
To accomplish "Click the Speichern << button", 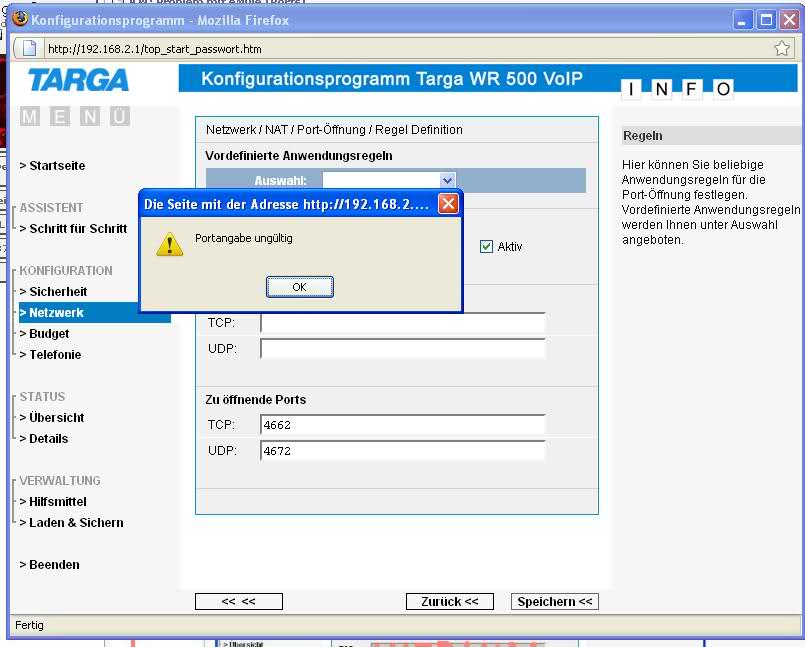I will tap(554, 601).
